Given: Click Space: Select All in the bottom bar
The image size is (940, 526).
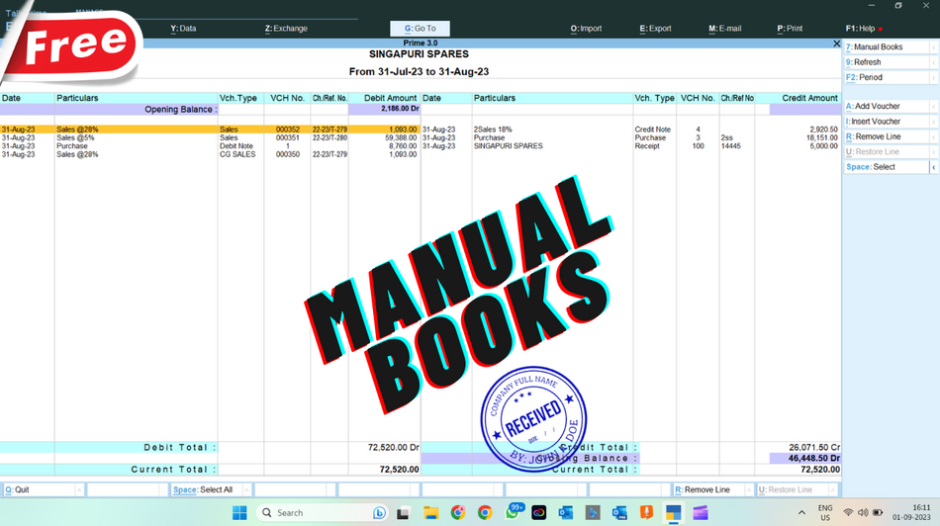Looking at the screenshot, I should point(208,490).
